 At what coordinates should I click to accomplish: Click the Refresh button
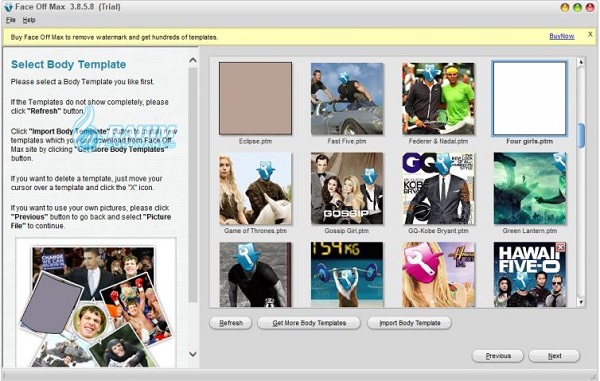[231, 323]
